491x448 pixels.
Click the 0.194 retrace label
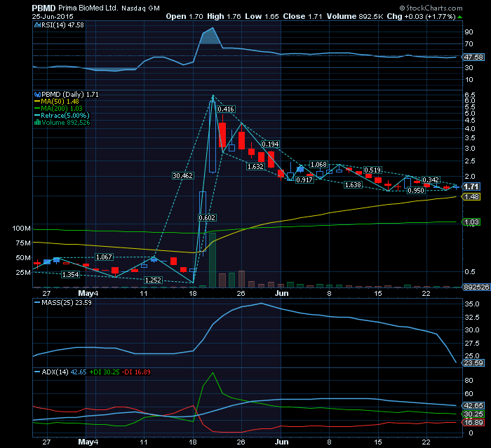coord(270,144)
